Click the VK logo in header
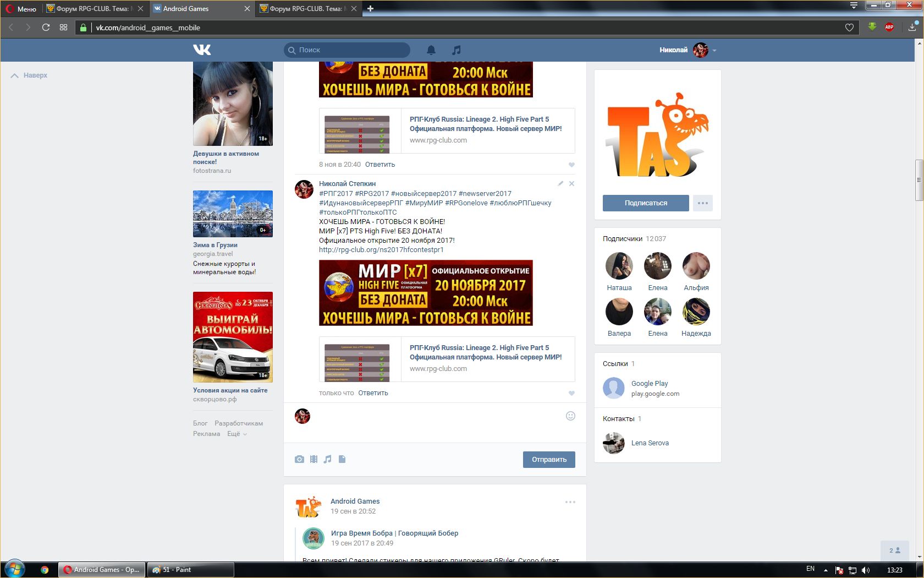Screen dimensions: 924x578 pos(202,50)
